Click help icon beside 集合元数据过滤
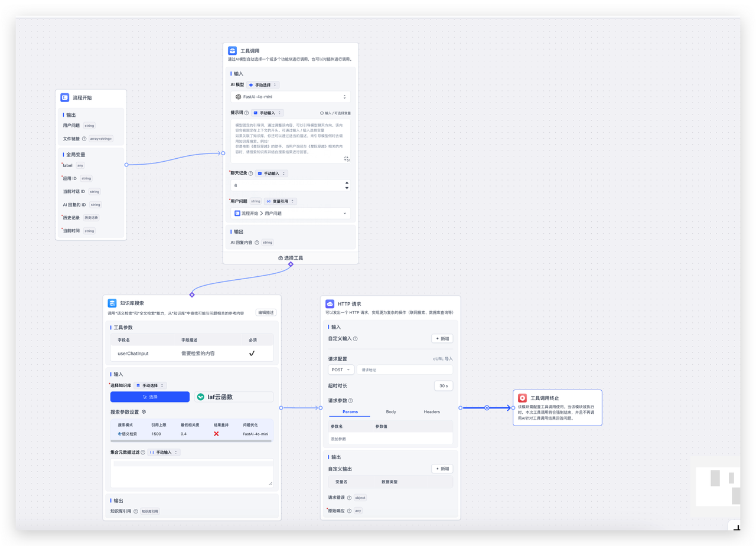Screen dimensions: 756x546 pos(143,452)
